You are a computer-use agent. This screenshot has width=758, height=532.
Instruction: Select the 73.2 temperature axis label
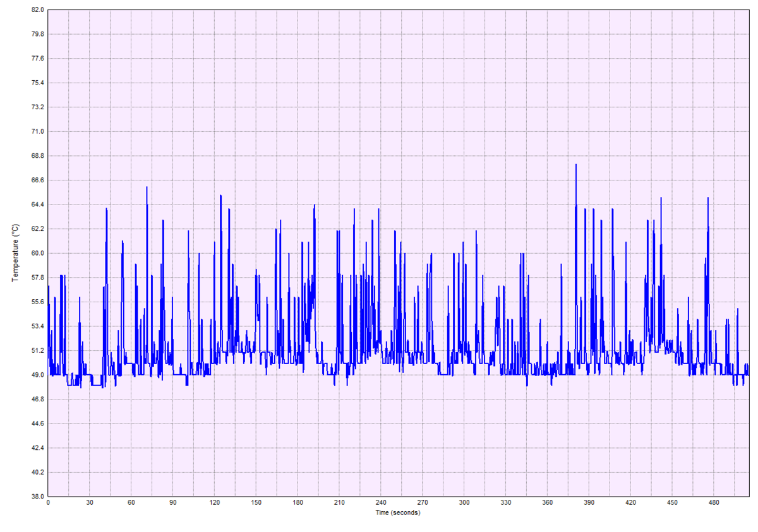coord(37,107)
